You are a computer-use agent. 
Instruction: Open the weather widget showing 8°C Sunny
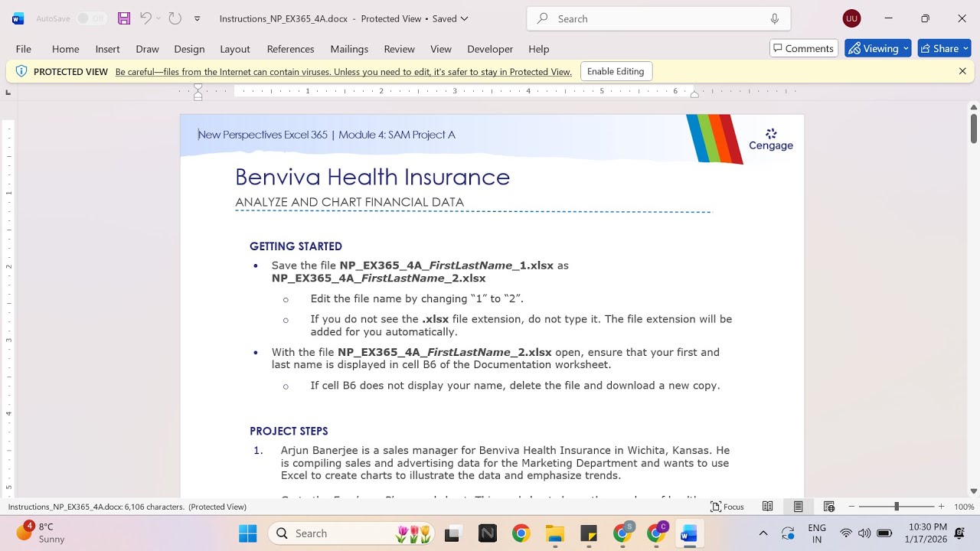click(40, 533)
